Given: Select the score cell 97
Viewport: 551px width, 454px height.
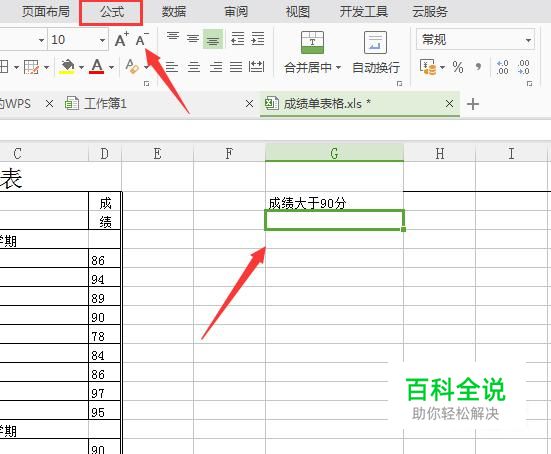Looking at the screenshot, I should coord(104,391).
